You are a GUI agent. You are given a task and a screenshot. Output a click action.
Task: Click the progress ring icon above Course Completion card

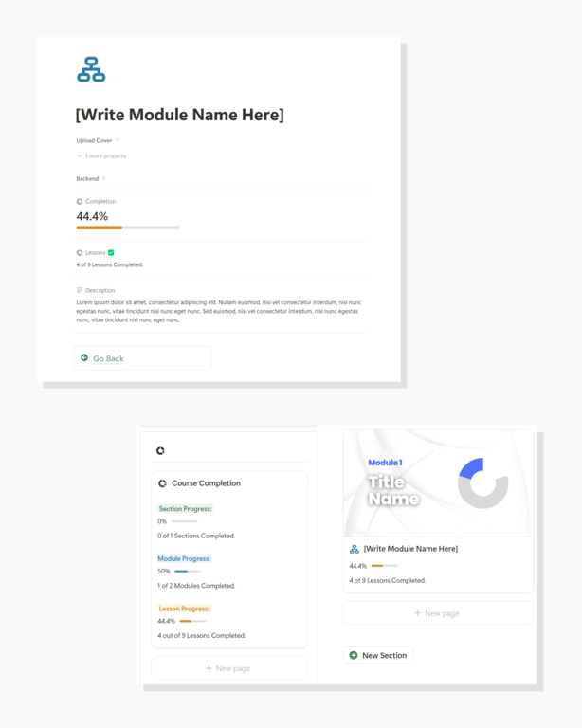tap(160, 450)
